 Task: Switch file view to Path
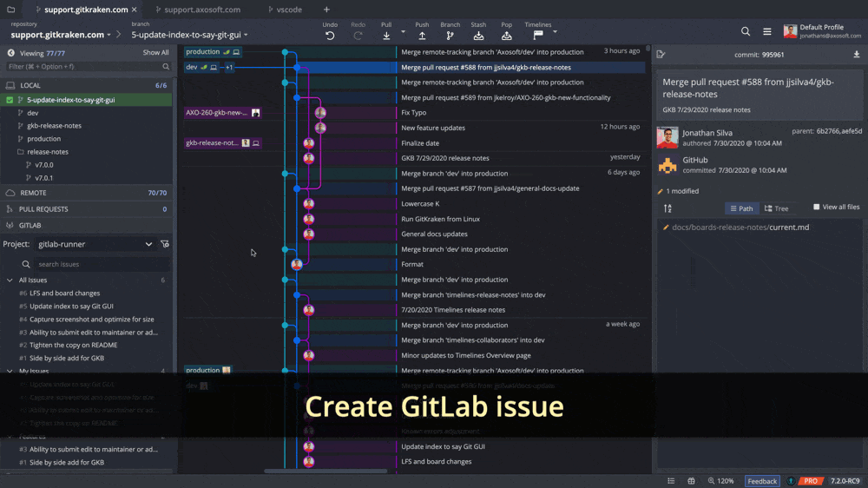[742, 208]
